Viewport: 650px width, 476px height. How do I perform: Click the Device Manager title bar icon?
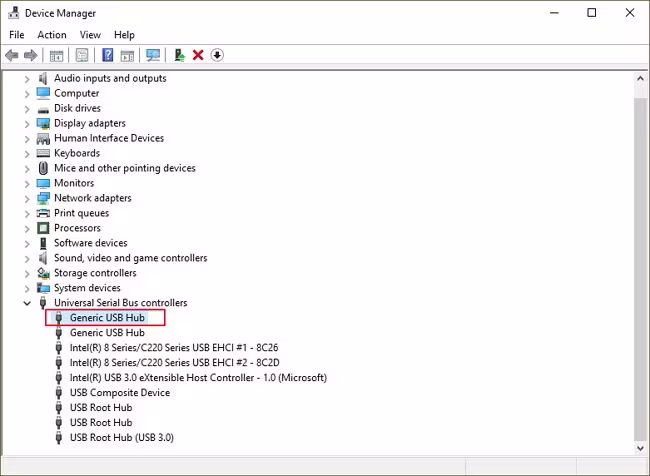coord(13,13)
